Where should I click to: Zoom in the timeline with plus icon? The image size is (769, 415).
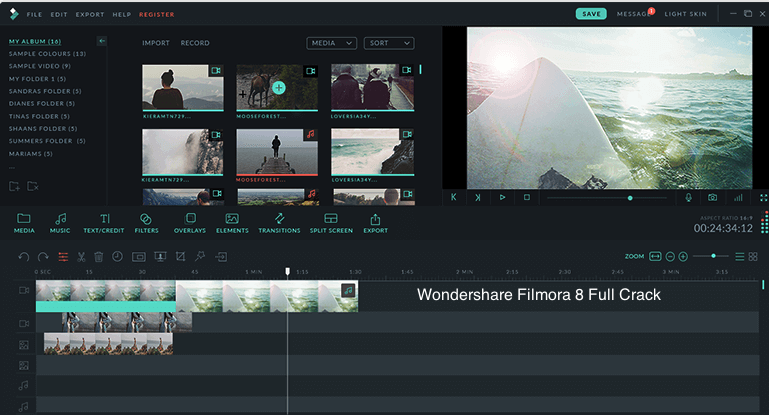click(x=683, y=256)
